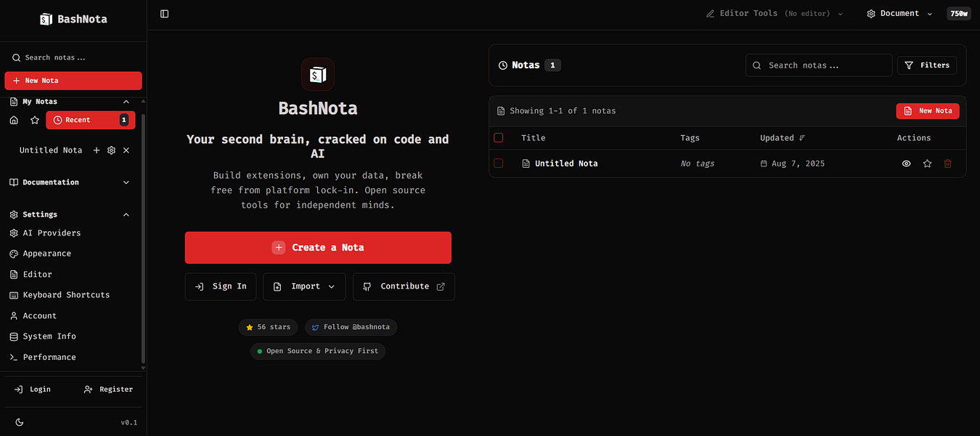Select the header checkbox above the nota list

point(499,137)
